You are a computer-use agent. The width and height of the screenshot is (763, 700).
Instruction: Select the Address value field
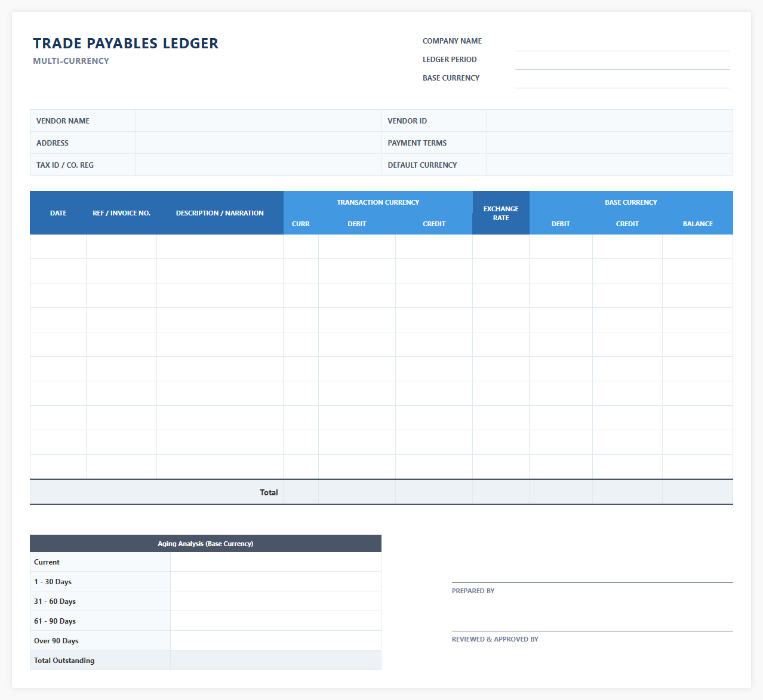259,143
